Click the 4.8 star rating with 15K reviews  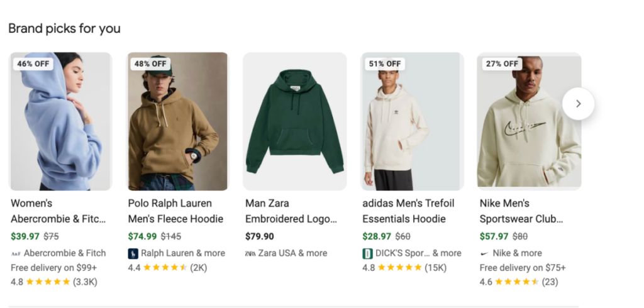click(x=404, y=268)
